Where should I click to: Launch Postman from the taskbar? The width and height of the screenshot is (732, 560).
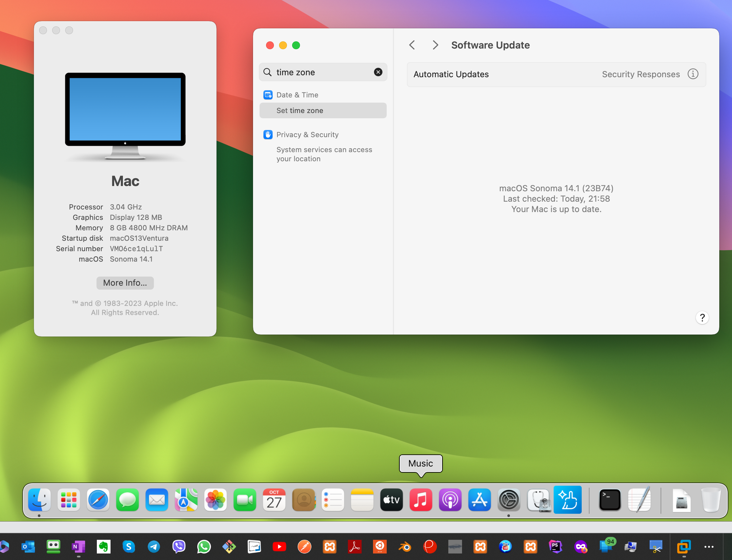tap(305, 547)
